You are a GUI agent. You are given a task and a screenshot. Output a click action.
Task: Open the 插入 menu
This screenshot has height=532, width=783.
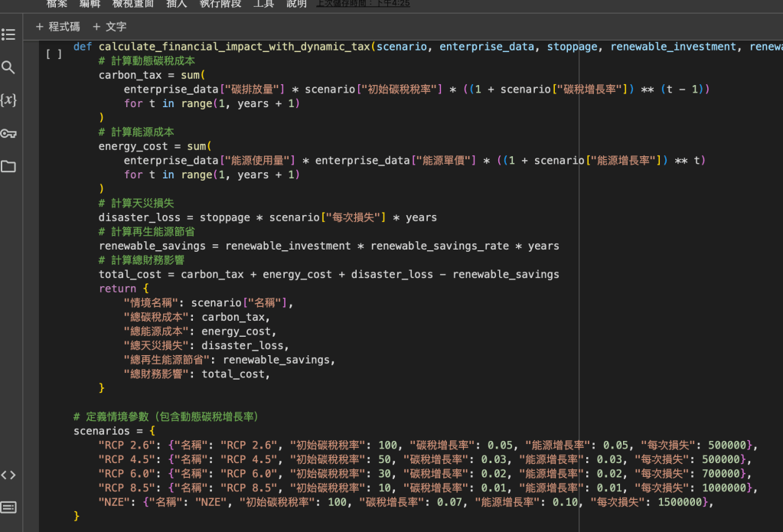click(x=176, y=4)
